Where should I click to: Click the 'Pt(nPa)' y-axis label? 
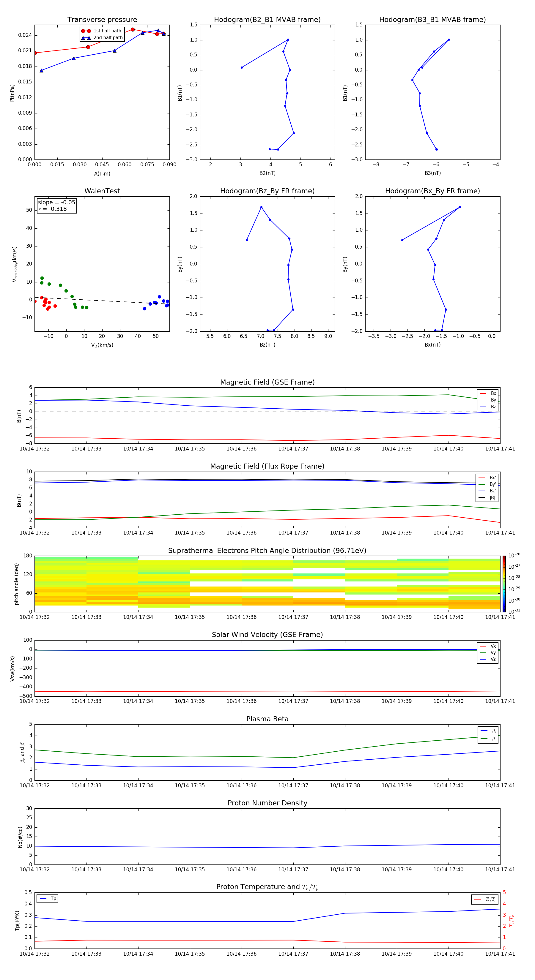click(x=12, y=93)
